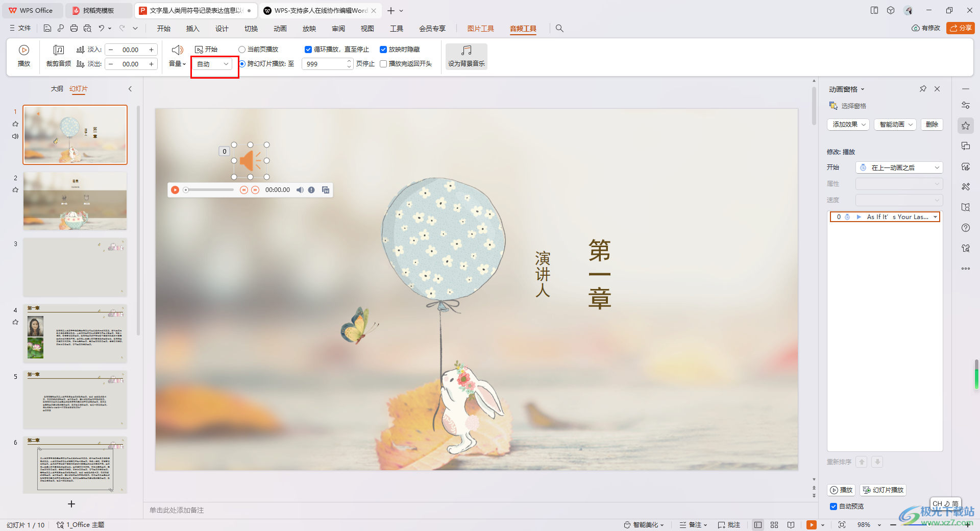980x531 pixels.
Task: Click the add new slide plus button
Action: coord(71,504)
